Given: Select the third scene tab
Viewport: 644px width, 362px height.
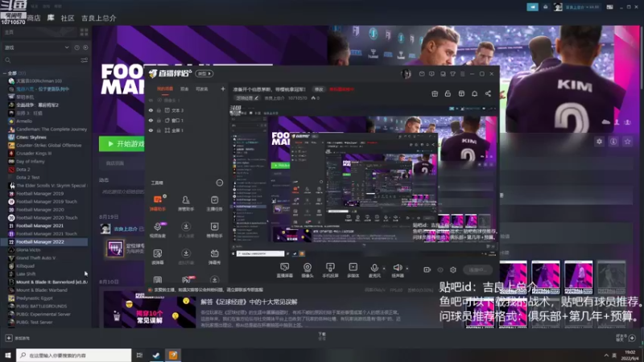Looking at the screenshot, I should click(x=202, y=89).
